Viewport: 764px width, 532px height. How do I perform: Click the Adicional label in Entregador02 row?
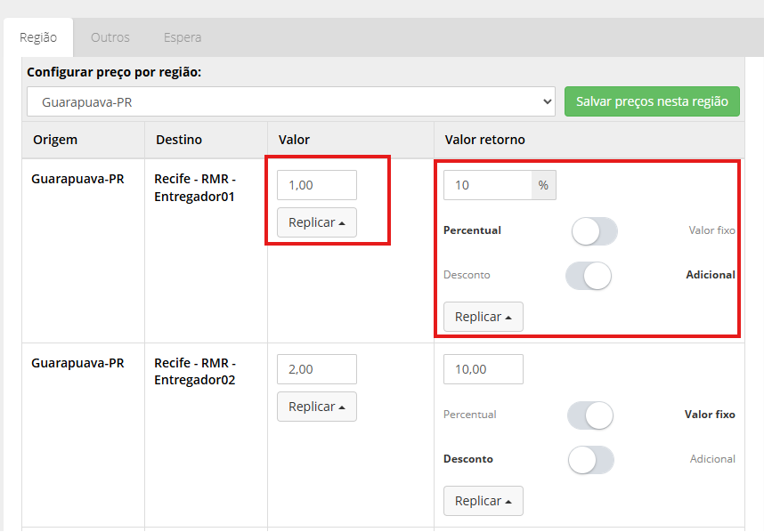coord(712,459)
